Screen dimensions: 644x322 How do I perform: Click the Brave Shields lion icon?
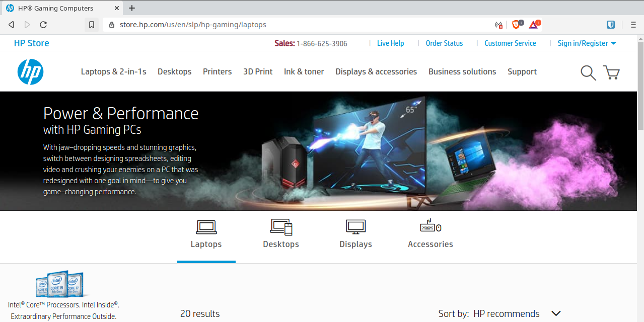point(516,24)
